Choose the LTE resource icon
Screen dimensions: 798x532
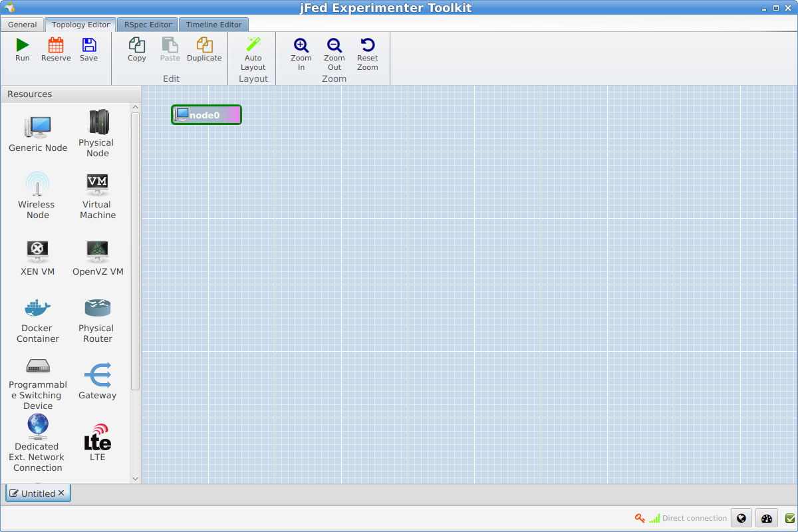pyautogui.click(x=98, y=437)
